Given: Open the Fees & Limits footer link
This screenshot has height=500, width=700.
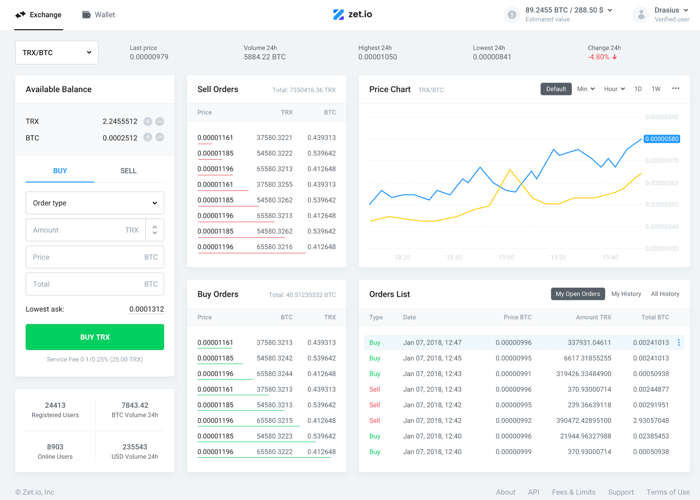Looking at the screenshot, I should click(x=573, y=492).
